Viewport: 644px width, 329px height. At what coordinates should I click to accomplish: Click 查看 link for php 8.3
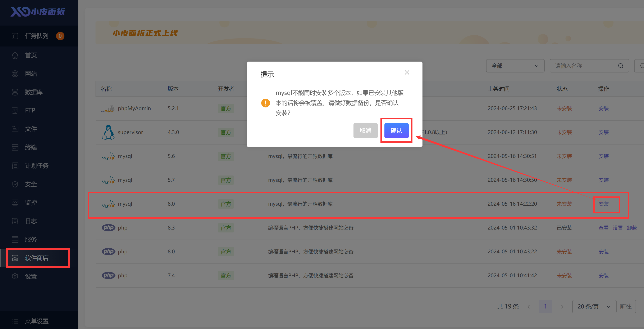click(603, 228)
